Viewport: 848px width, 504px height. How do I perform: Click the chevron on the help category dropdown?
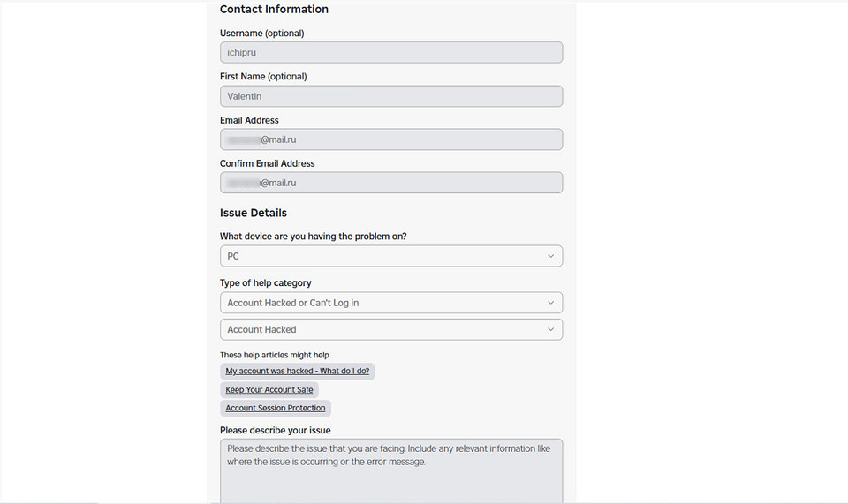(x=550, y=303)
